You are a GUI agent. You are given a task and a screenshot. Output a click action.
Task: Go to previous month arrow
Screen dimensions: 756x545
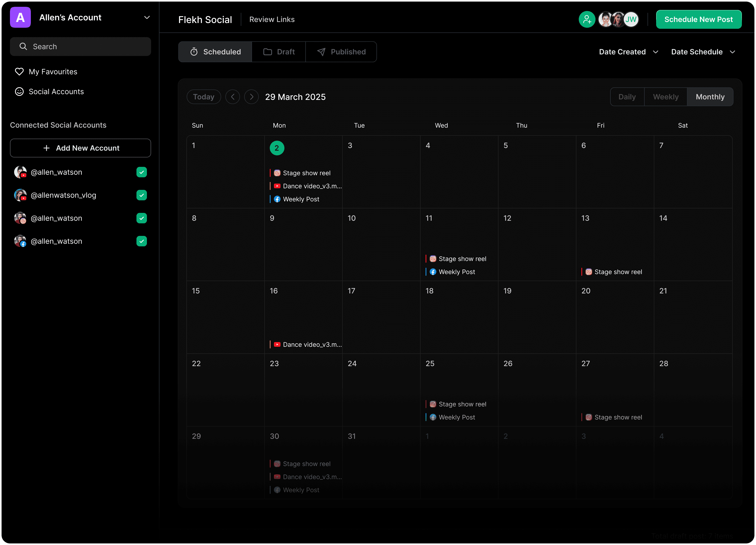tap(233, 97)
